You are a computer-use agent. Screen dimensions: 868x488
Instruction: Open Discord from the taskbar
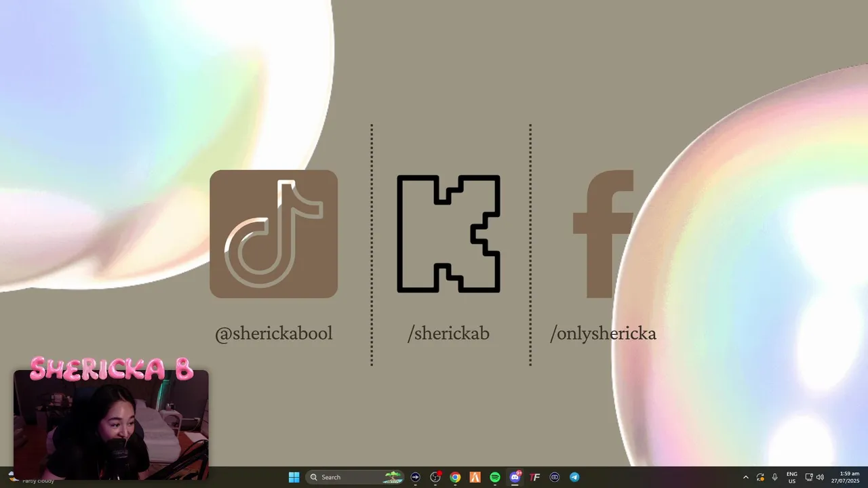515,477
